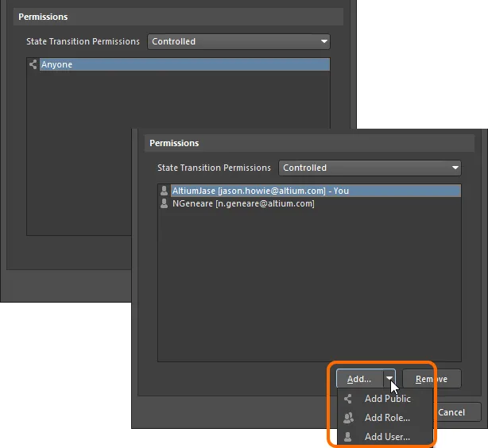Open State Transition Permissions dropdown in back window

[238, 41]
